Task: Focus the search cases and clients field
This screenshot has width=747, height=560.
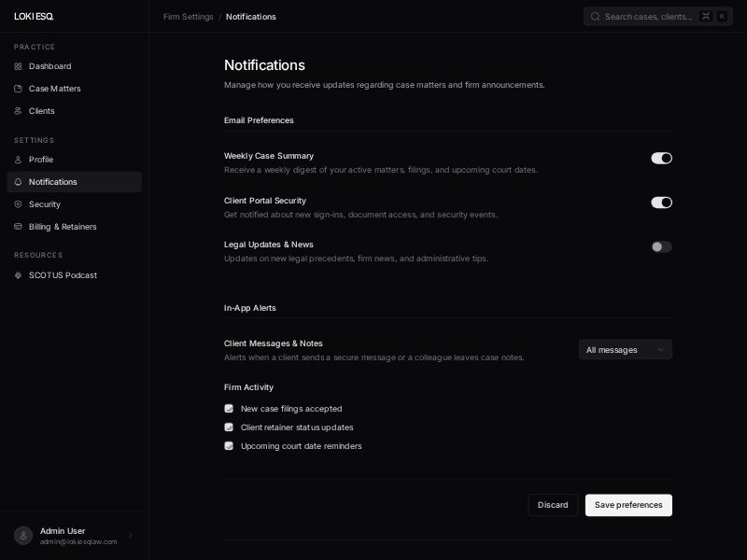Action: [x=647, y=17]
